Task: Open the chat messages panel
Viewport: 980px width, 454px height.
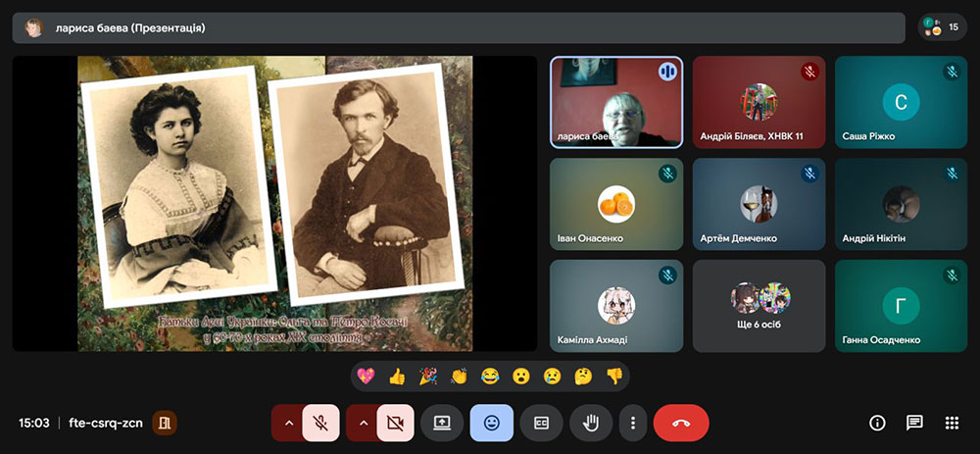Action: pyautogui.click(x=914, y=423)
